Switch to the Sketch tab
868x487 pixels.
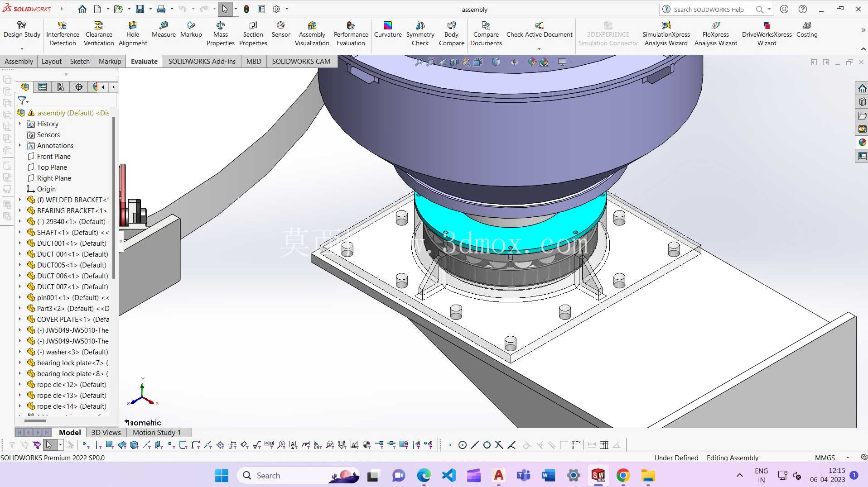click(80, 61)
